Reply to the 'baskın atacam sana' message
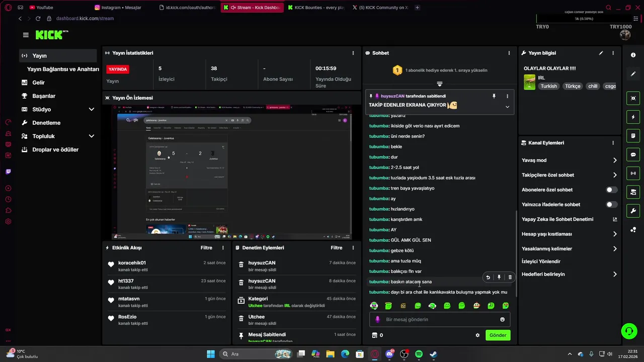Viewport: 644px width, 362px height. pos(488,277)
